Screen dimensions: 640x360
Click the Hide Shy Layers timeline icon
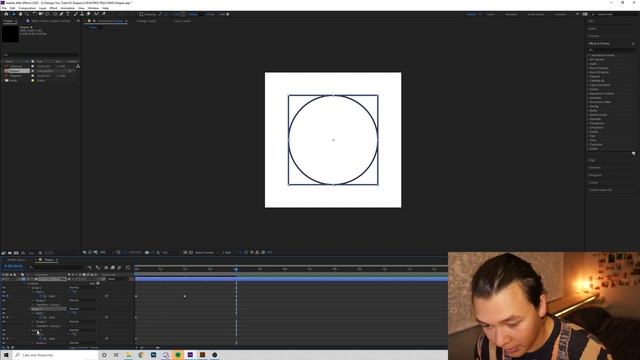coord(106,267)
